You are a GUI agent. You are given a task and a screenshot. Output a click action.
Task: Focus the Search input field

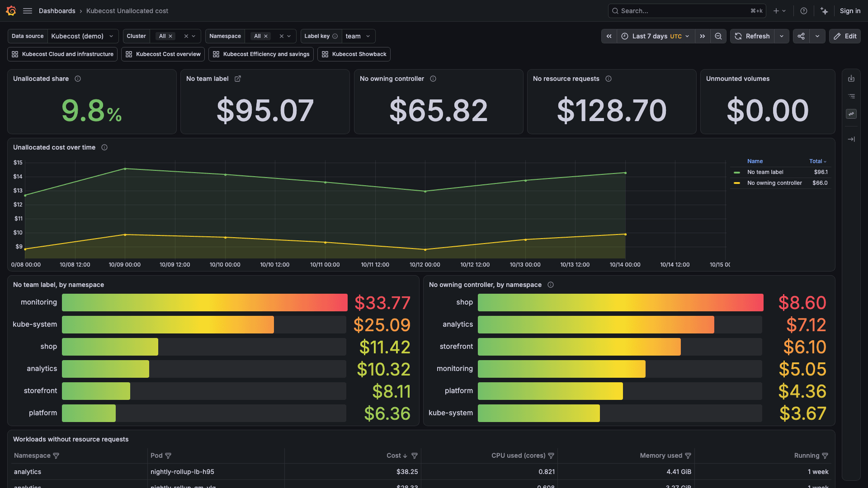(x=687, y=11)
